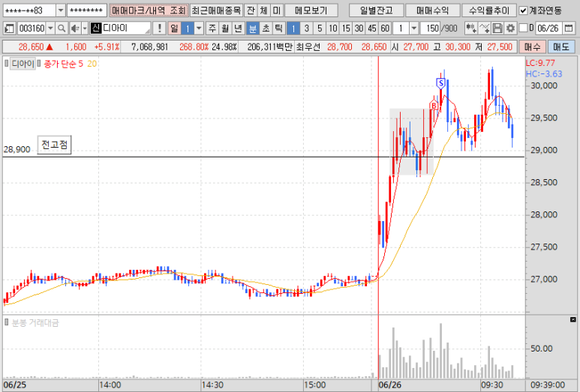Click the 최우선 ask price 28,700
The height and width of the screenshot is (392, 580).
point(340,47)
